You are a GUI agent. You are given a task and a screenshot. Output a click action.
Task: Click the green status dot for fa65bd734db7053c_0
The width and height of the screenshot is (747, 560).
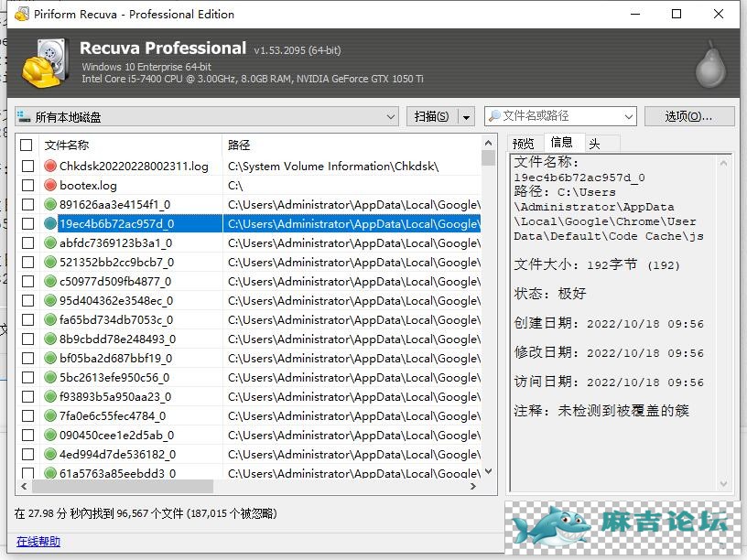tap(50, 319)
